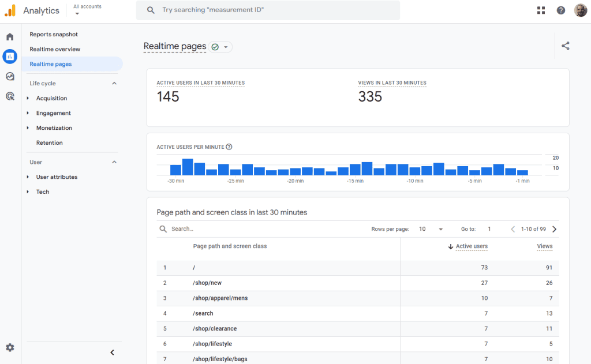Expand the Monetization menu item
591x364 pixels.
(54, 128)
